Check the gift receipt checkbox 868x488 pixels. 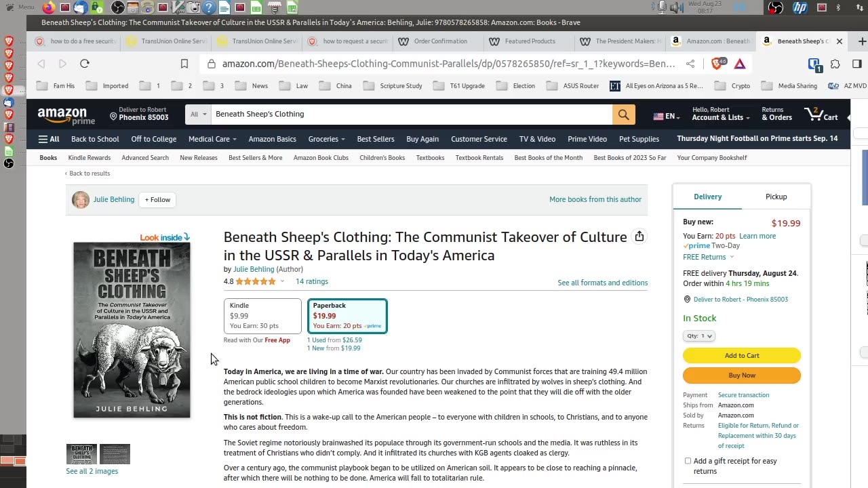tap(688, 461)
